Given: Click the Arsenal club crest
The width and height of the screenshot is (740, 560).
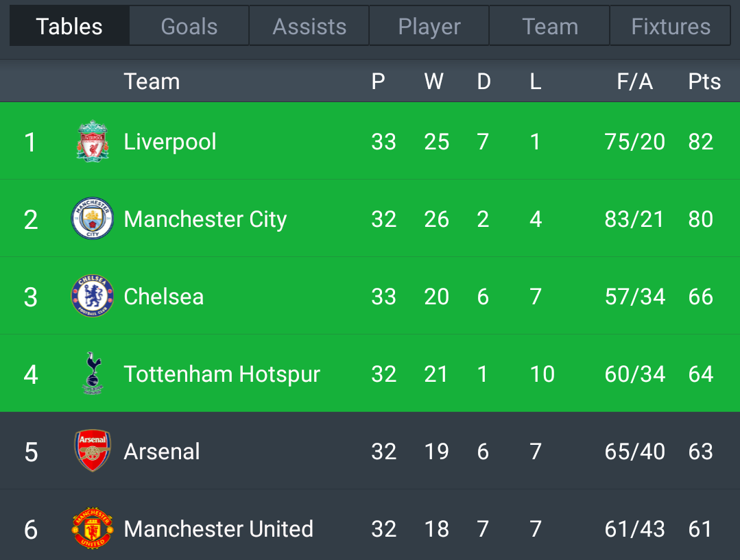Looking at the screenshot, I should [93, 450].
